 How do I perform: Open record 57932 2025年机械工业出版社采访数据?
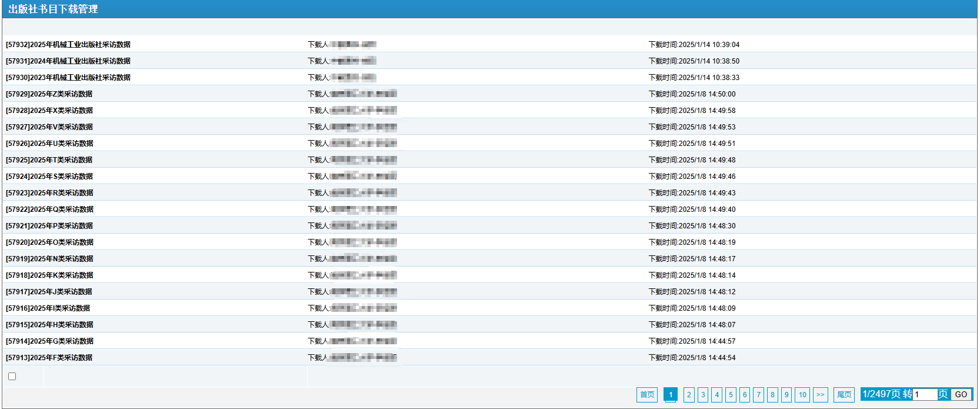(x=68, y=45)
